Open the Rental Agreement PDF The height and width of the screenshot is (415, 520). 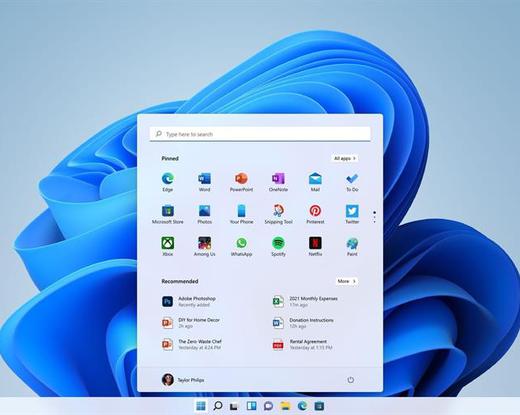coord(302,344)
